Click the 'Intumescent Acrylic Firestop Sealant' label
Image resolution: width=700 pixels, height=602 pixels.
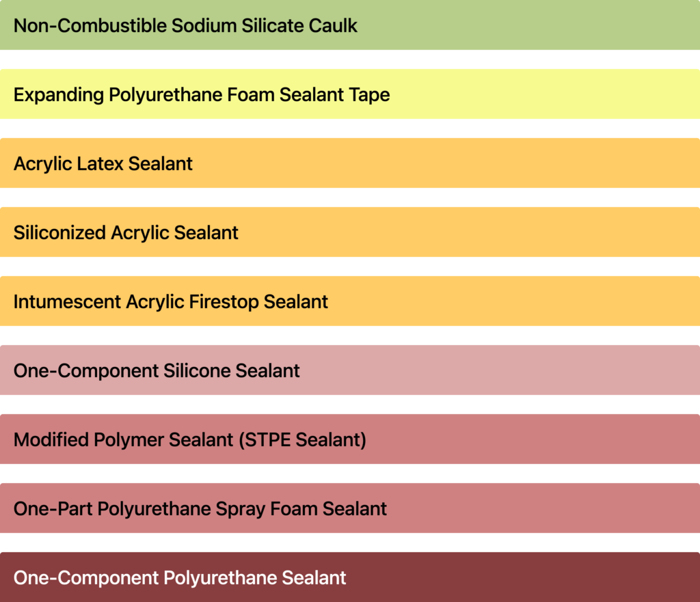[170, 301]
